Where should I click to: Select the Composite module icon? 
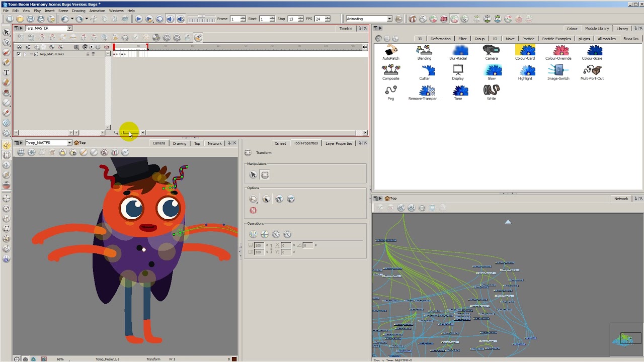tap(390, 70)
